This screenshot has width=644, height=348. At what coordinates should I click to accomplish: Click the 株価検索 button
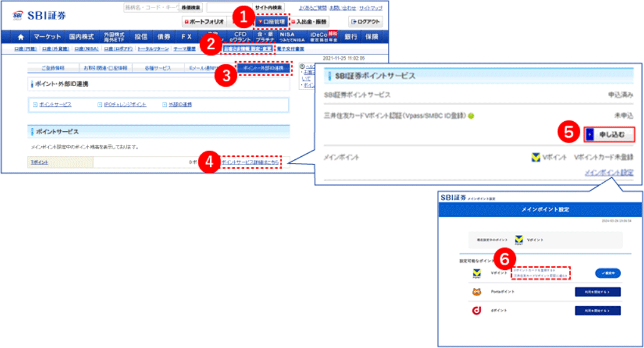[191, 7]
